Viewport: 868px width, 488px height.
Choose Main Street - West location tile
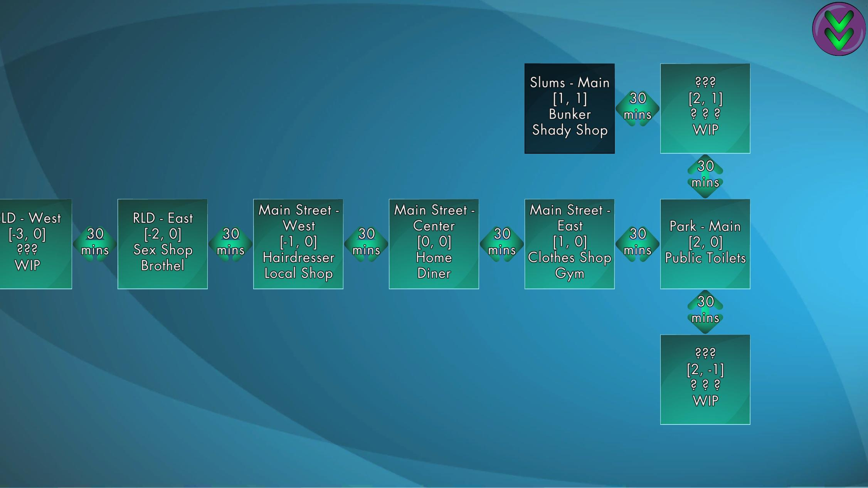point(298,244)
